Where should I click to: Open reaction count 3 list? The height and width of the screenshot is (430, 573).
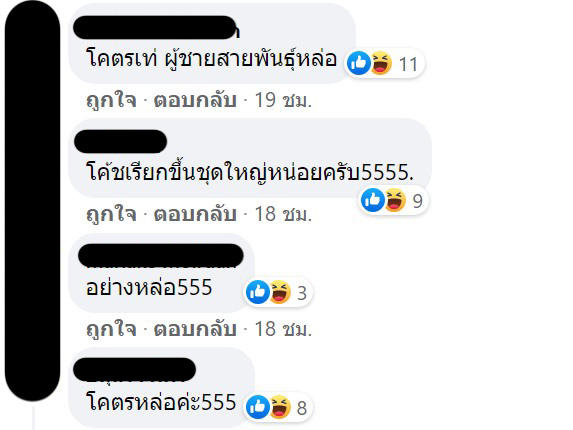click(x=302, y=293)
